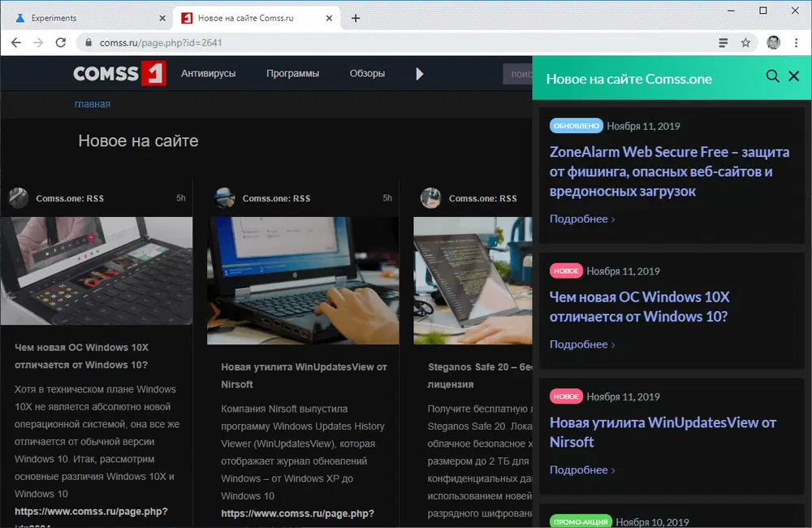Click Подробнее under WinUpdatesView article
The width and height of the screenshot is (812, 528).
(582, 470)
